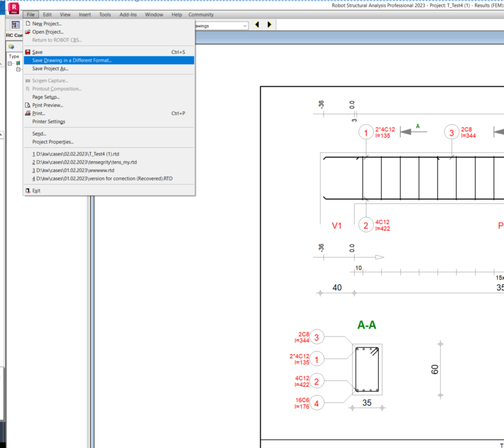504x448 pixels.
Task: Select Save Project As in the File menu
Action: click(51, 68)
